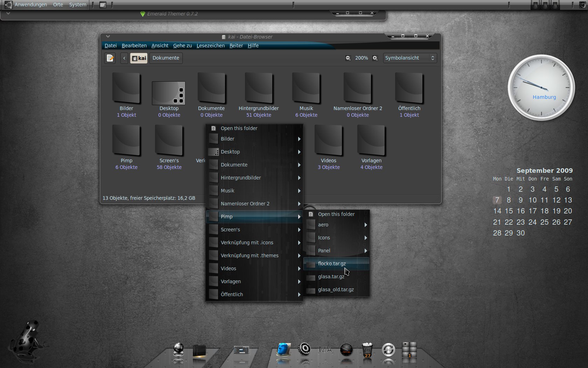
Task: Open the trash can in the dock
Action: 367,350
